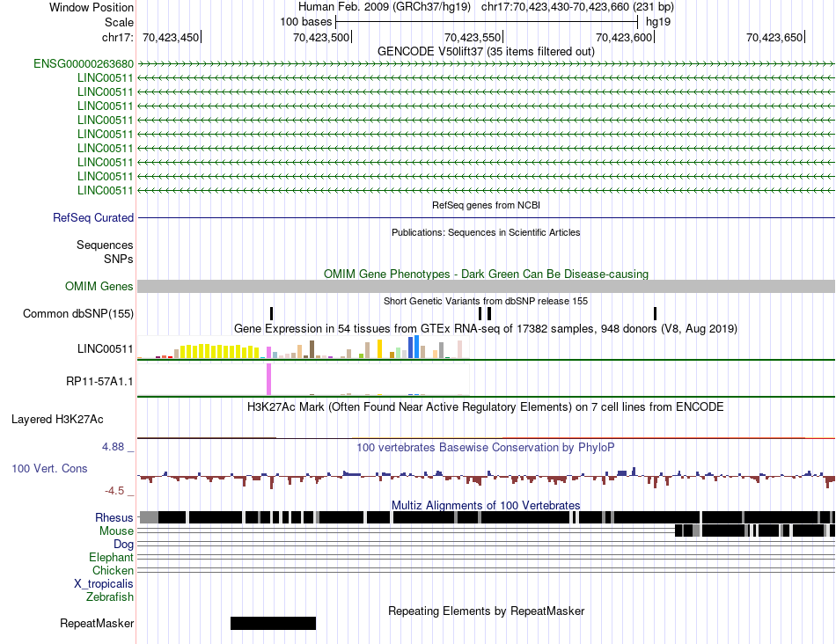
Task: Open the Layered H3K27Ac track label
Action: point(57,420)
